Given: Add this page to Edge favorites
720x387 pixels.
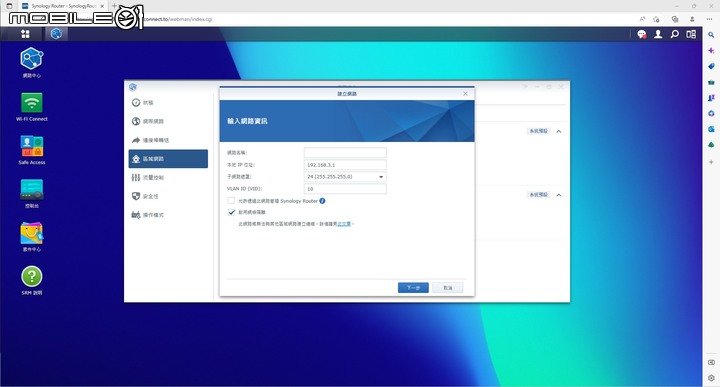Looking at the screenshot, I should click(x=656, y=19).
